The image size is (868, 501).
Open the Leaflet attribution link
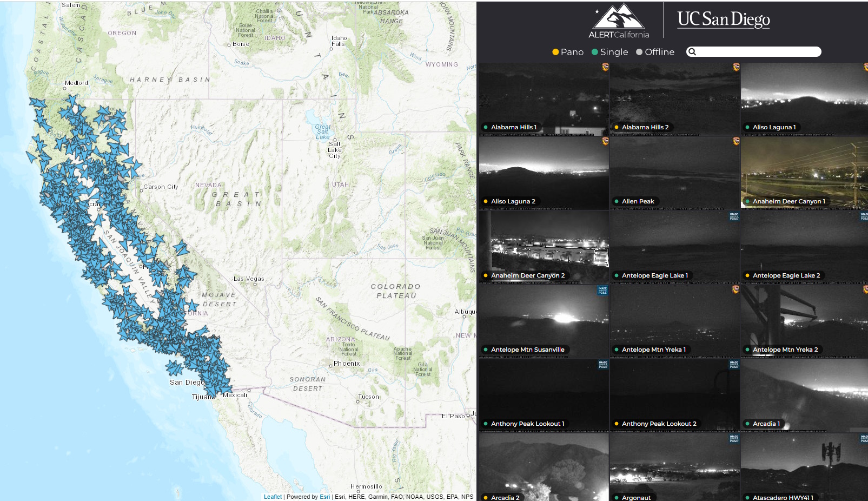click(273, 497)
